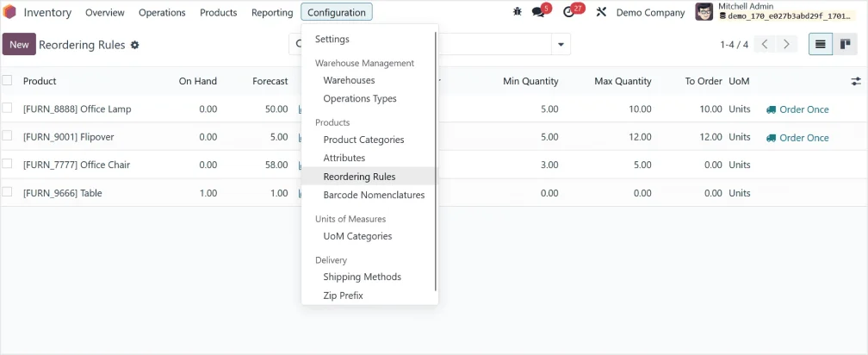Select the Office Lamp row checkbox
The width and height of the screenshot is (868, 355).
pyautogui.click(x=7, y=109)
